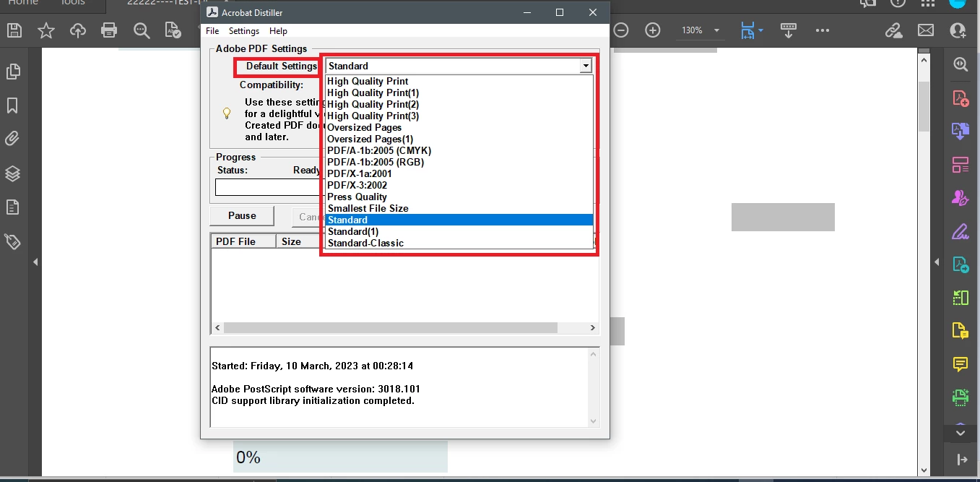Toggle the Default Settings dropdown arrow
The height and width of the screenshot is (482, 980).
586,66
